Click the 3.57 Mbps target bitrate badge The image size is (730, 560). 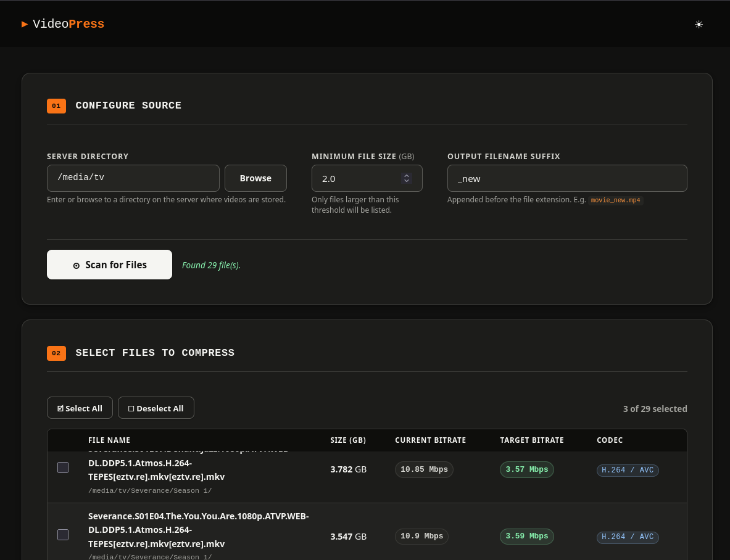coord(526,469)
